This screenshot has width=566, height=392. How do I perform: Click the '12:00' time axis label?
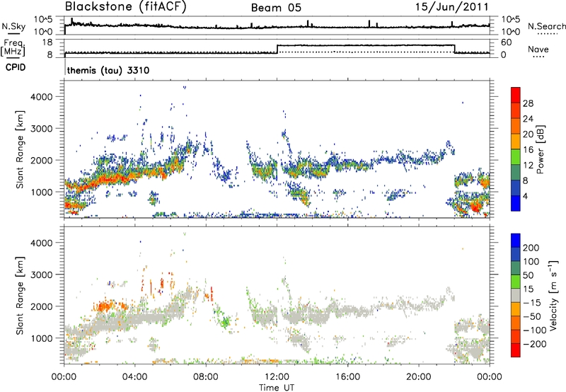[277, 377]
